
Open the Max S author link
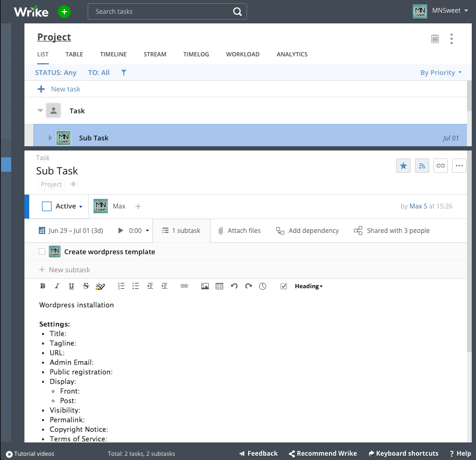(418, 206)
